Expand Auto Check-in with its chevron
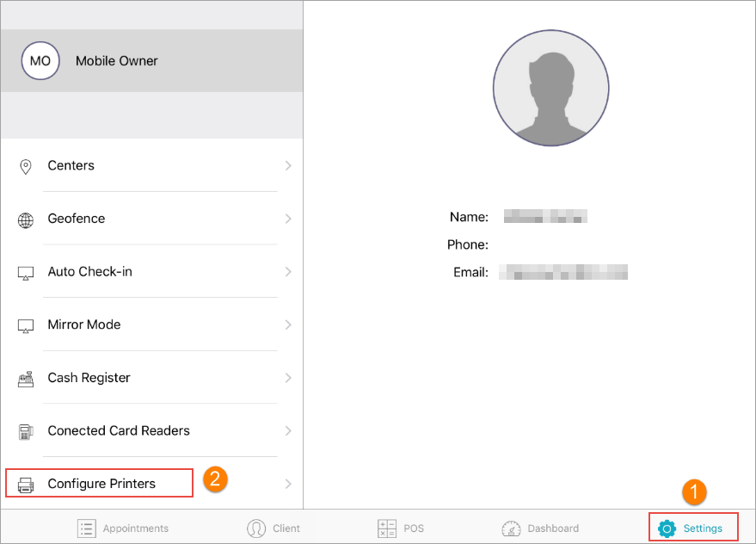The height and width of the screenshot is (544, 756). point(288,272)
